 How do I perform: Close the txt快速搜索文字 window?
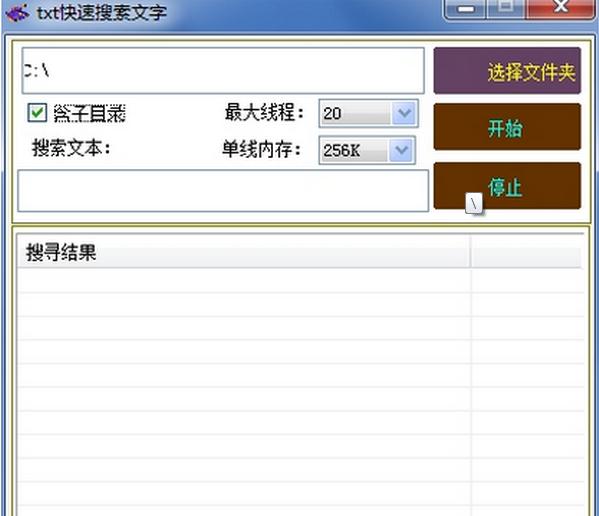561,8
